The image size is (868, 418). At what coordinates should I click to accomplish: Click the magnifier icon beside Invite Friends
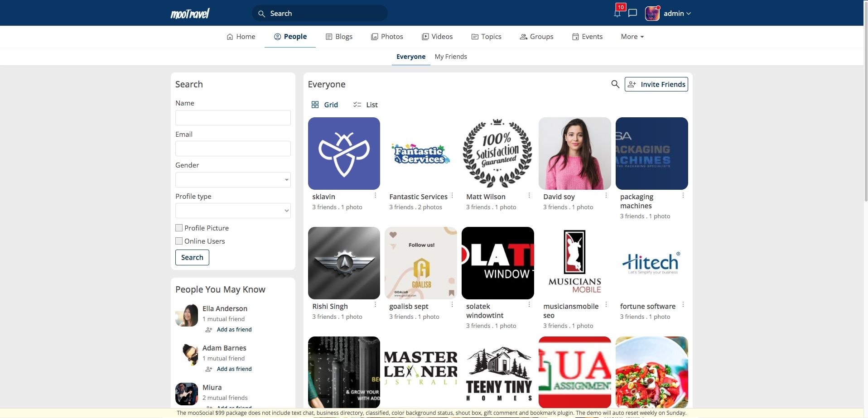tap(615, 84)
